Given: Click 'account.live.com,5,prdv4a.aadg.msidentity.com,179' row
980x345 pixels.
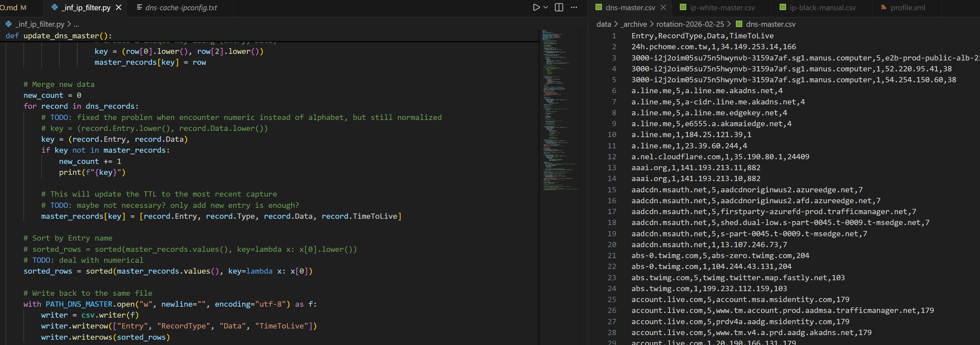Looking at the screenshot, I should click(740, 322).
